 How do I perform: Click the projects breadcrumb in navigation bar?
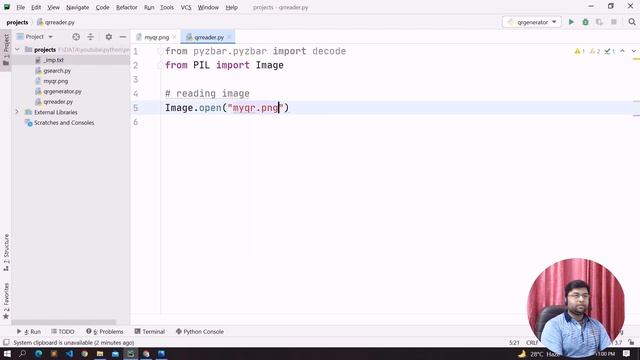click(x=17, y=22)
